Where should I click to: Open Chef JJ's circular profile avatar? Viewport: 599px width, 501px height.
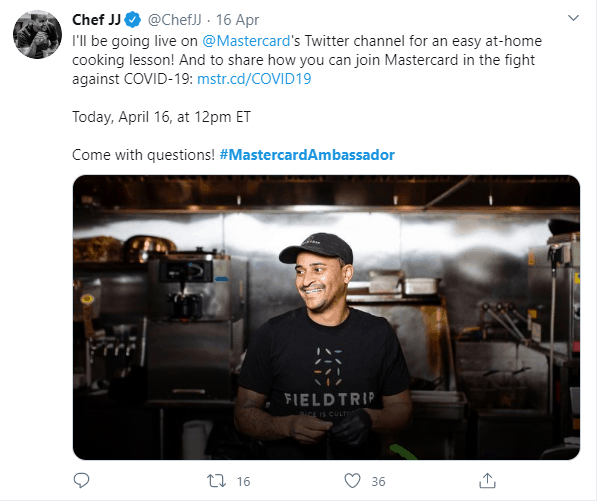tap(37, 34)
